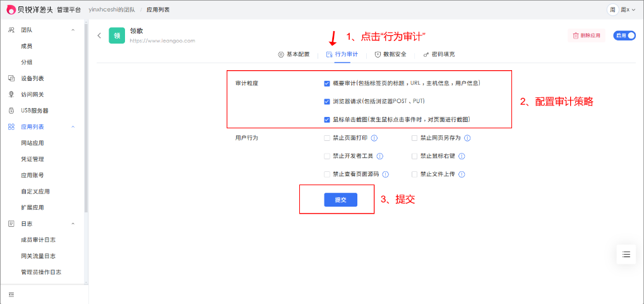644x304 pixels.
Task: Click the 贝锐洋葱头 logo icon
Action: (12, 9)
